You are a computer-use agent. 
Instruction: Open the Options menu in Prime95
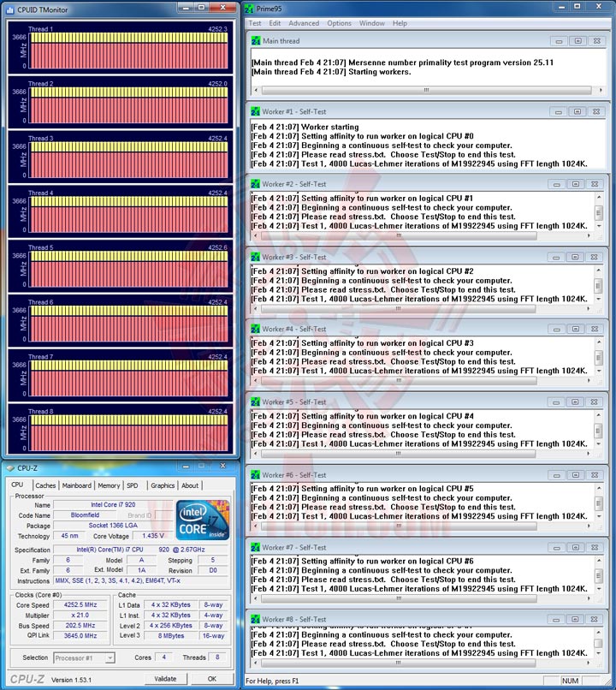click(x=339, y=23)
